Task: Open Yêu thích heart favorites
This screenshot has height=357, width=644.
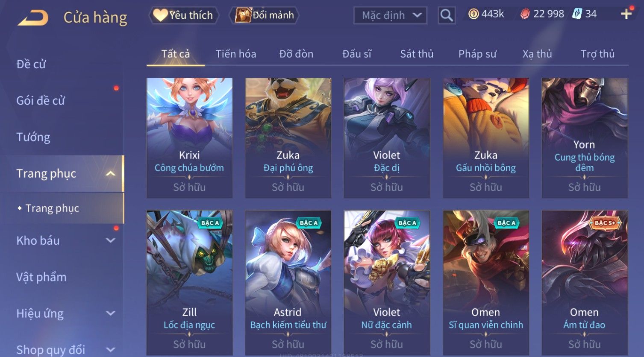Action: (x=184, y=15)
